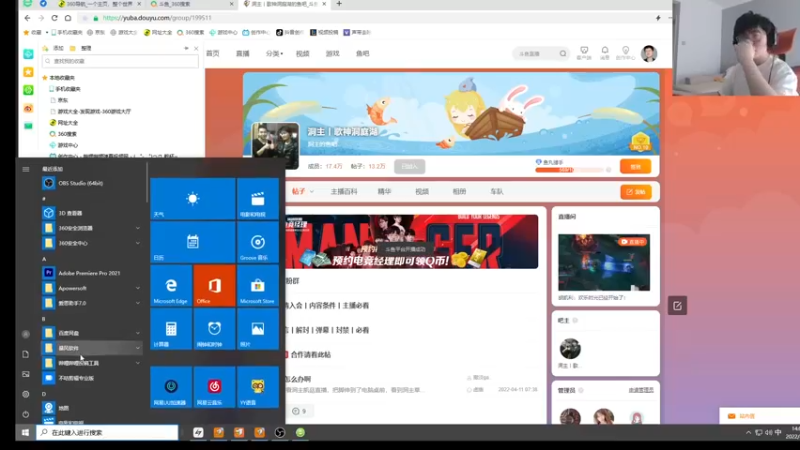Open the 网址大全 bookmark in favorites panel
Viewport: 800px width, 450px height.
pos(64,122)
